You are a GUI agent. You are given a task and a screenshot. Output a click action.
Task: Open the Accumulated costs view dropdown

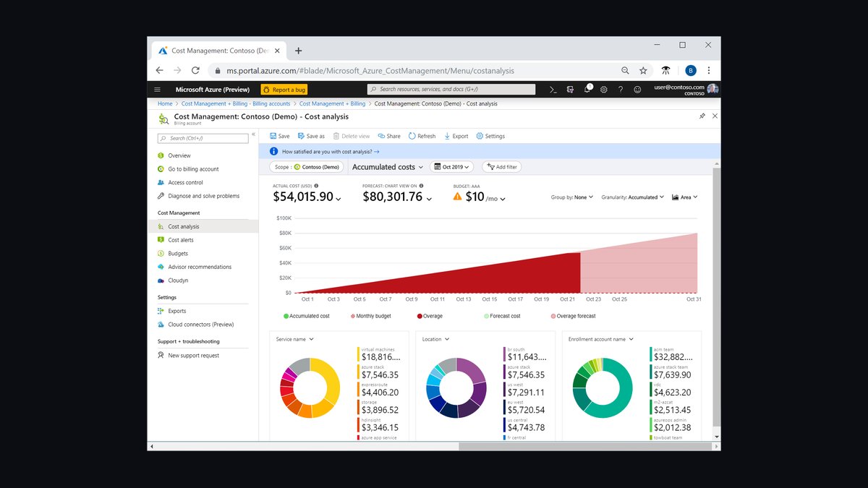(x=388, y=167)
